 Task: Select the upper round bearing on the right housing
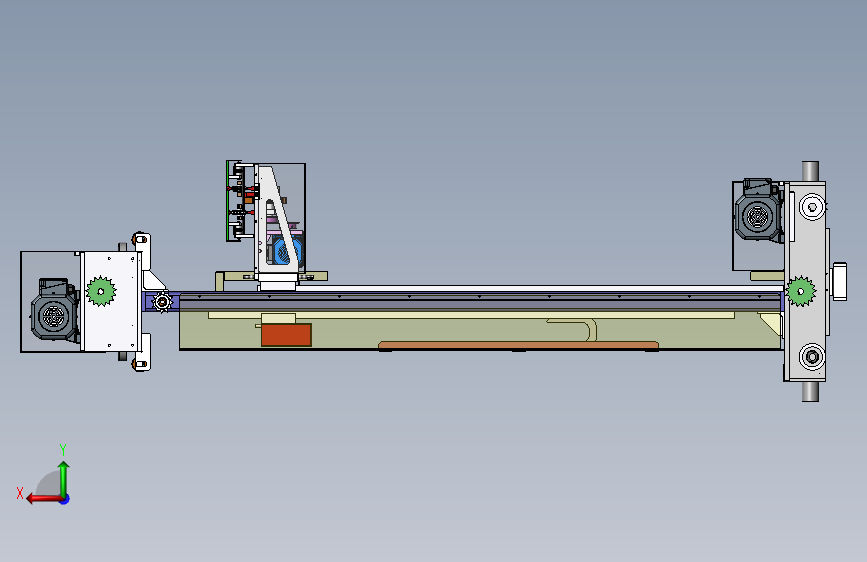coord(812,207)
